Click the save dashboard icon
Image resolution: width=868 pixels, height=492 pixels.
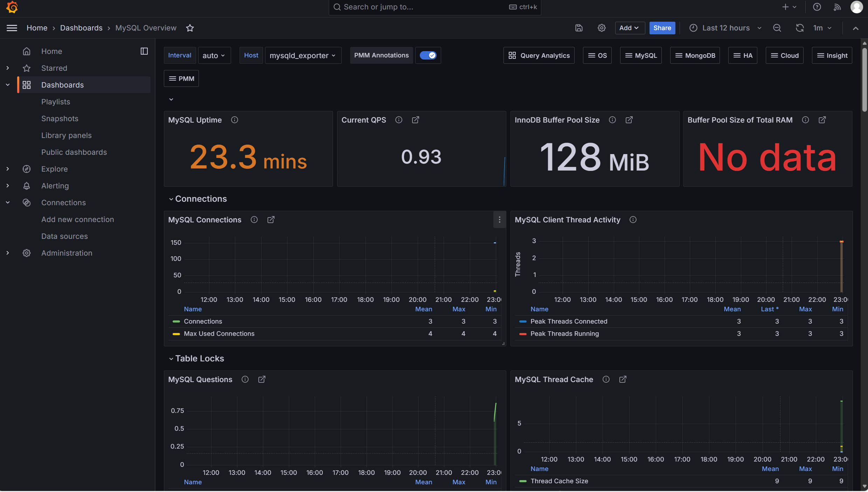(x=579, y=28)
